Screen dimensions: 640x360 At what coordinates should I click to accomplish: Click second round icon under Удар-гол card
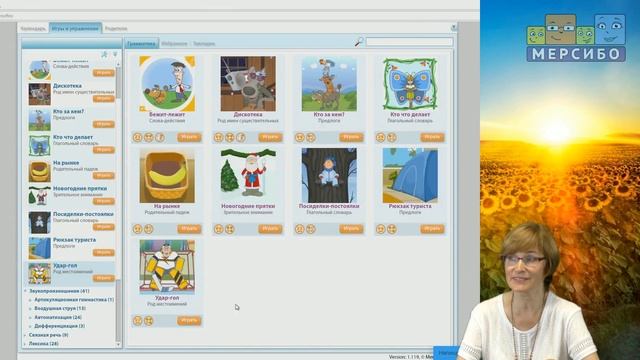pos(149,321)
